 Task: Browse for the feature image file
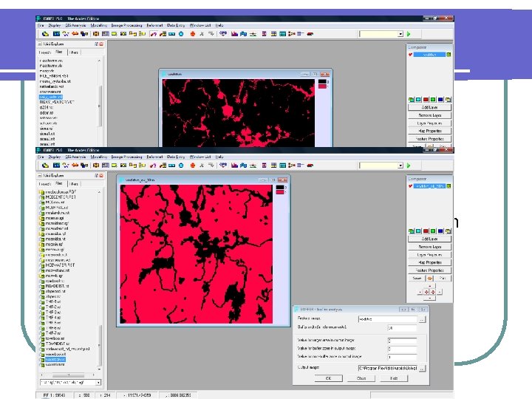click(x=422, y=320)
